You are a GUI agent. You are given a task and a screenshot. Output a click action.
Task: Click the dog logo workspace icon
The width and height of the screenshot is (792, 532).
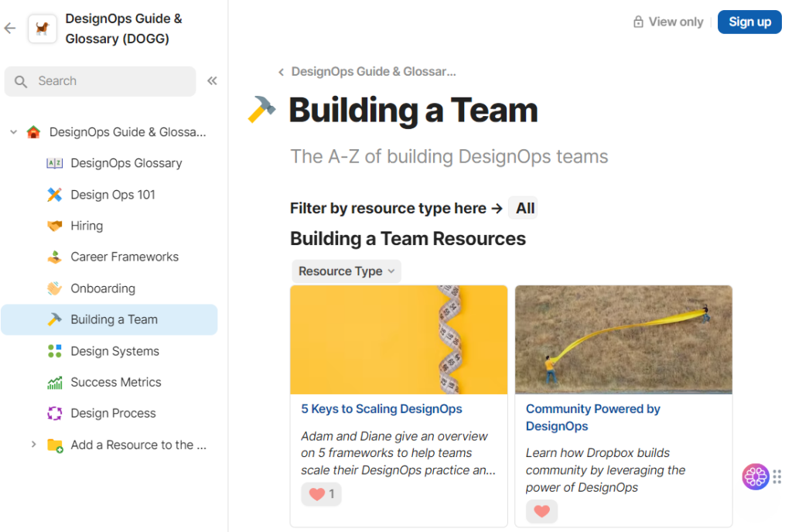43,29
